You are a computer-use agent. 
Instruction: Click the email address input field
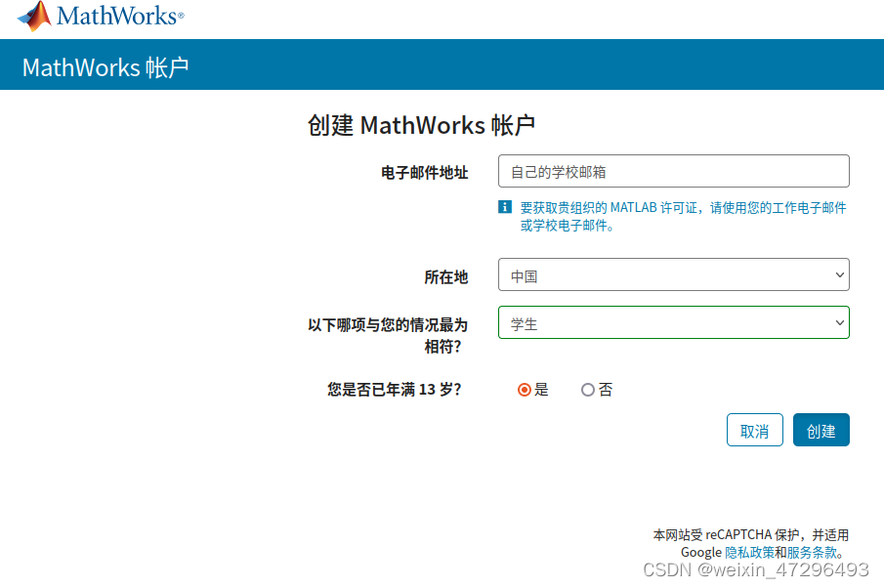tap(674, 171)
